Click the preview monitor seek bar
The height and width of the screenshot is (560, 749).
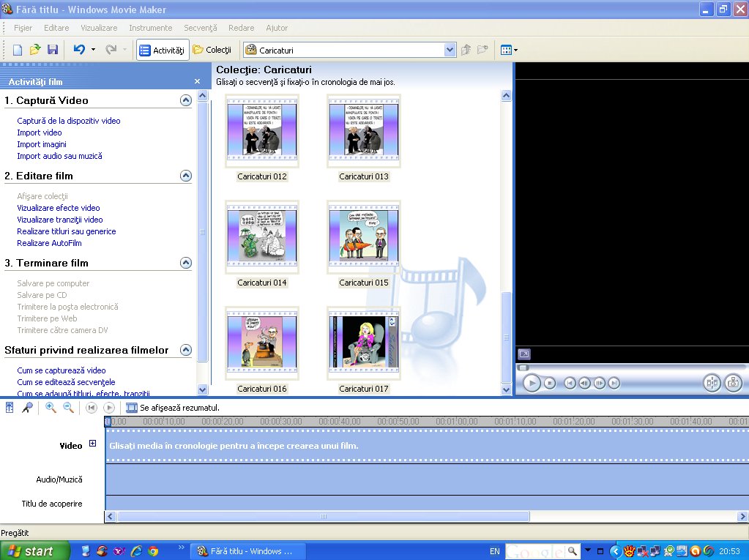(632, 367)
